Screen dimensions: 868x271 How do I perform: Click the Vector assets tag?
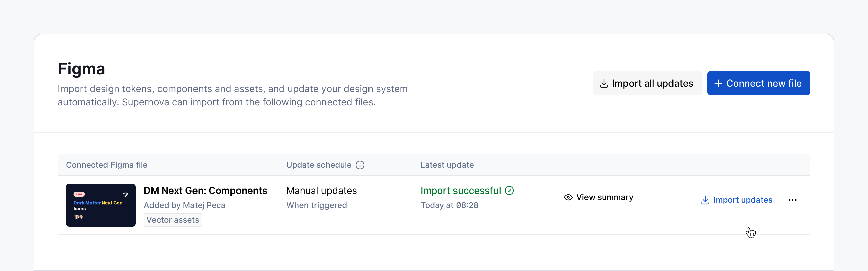point(173,220)
